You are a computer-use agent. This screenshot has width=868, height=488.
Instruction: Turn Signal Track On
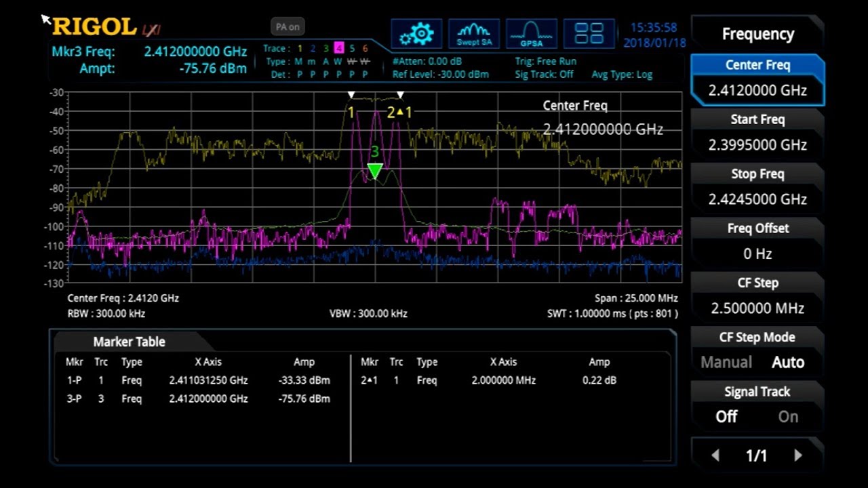click(x=788, y=417)
